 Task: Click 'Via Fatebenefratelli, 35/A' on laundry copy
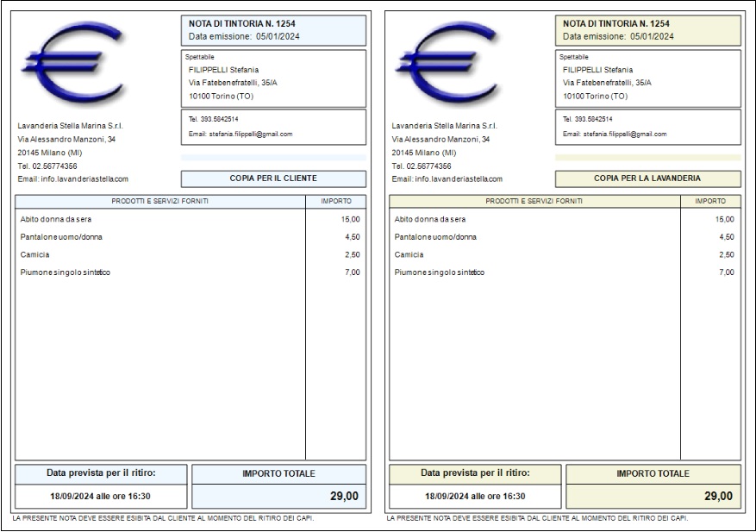click(x=607, y=83)
